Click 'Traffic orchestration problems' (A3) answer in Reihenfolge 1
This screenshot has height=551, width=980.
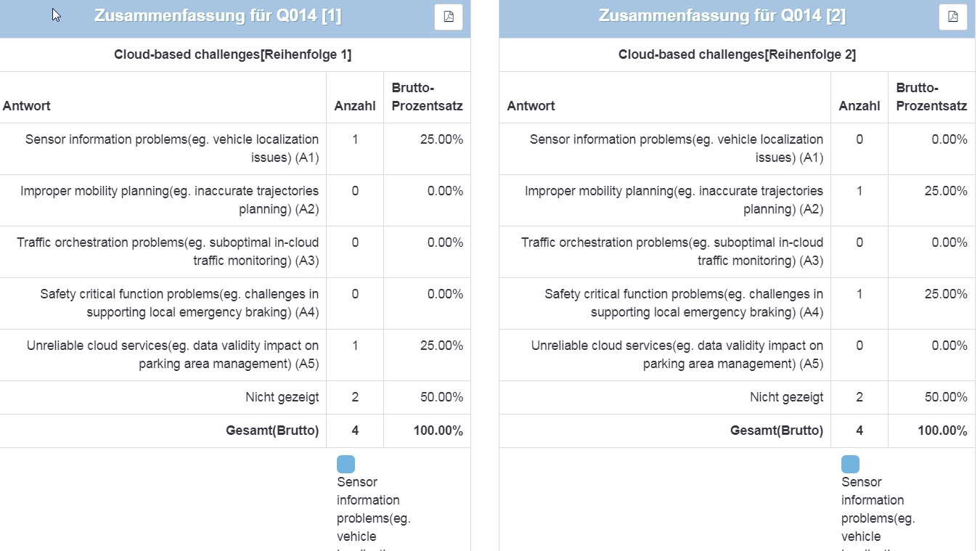(x=168, y=251)
